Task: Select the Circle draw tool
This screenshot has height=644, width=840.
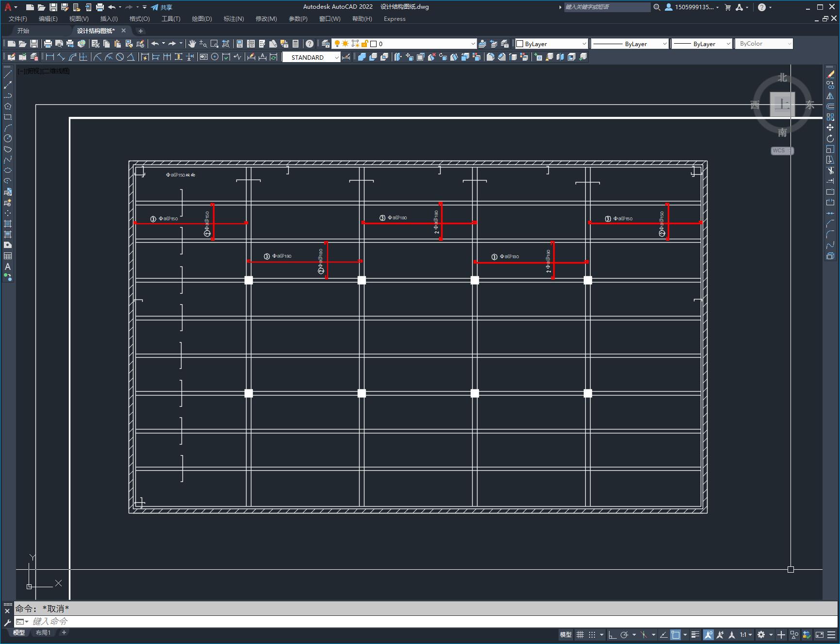Action: coord(8,138)
